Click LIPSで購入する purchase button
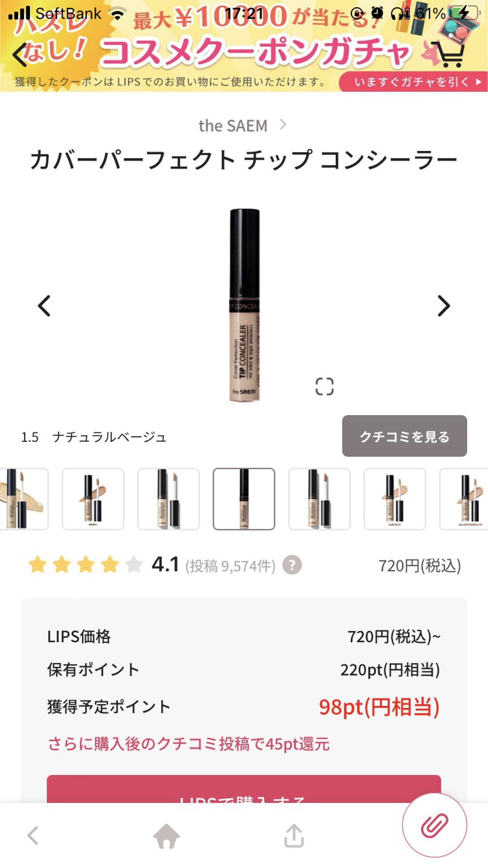Image resolution: width=488 pixels, height=868 pixels. (x=244, y=789)
